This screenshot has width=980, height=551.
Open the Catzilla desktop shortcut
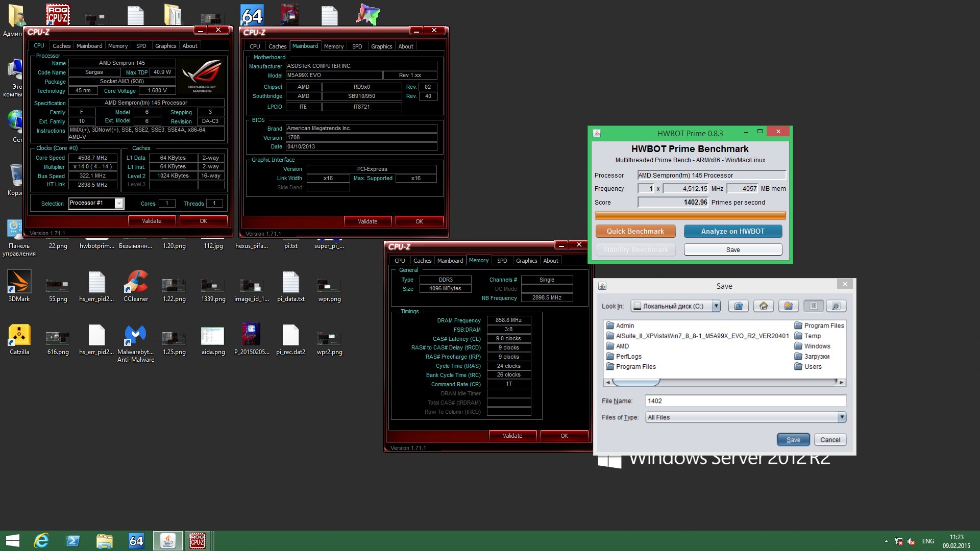click(x=19, y=339)
